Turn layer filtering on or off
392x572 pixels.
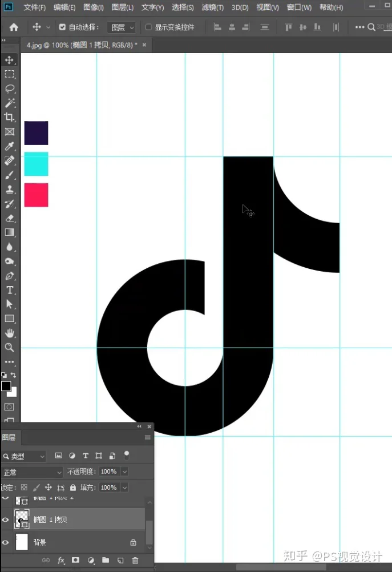[x=127, y=455]
